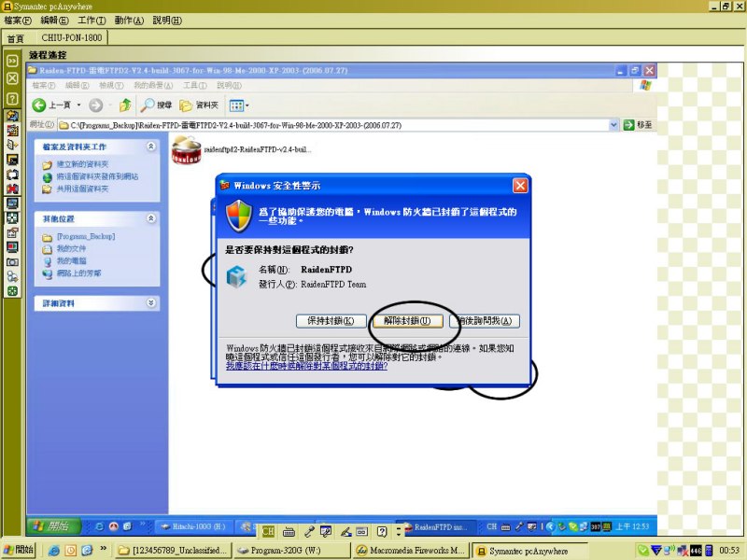Click the green square icon at sidebar bottom
747x560 pixels.
point(12,291)
